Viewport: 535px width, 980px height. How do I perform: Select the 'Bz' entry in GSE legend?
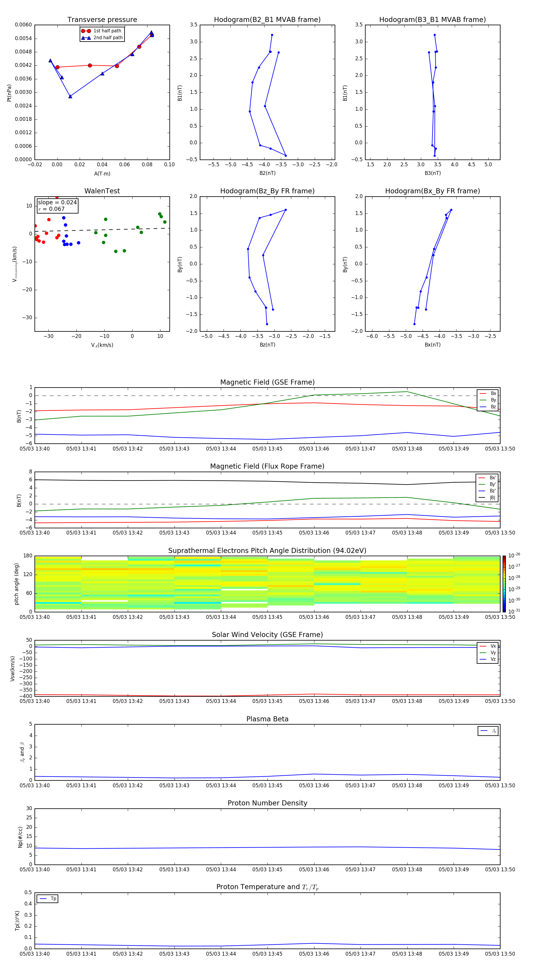pyautogui.click(x=488, y=407)
